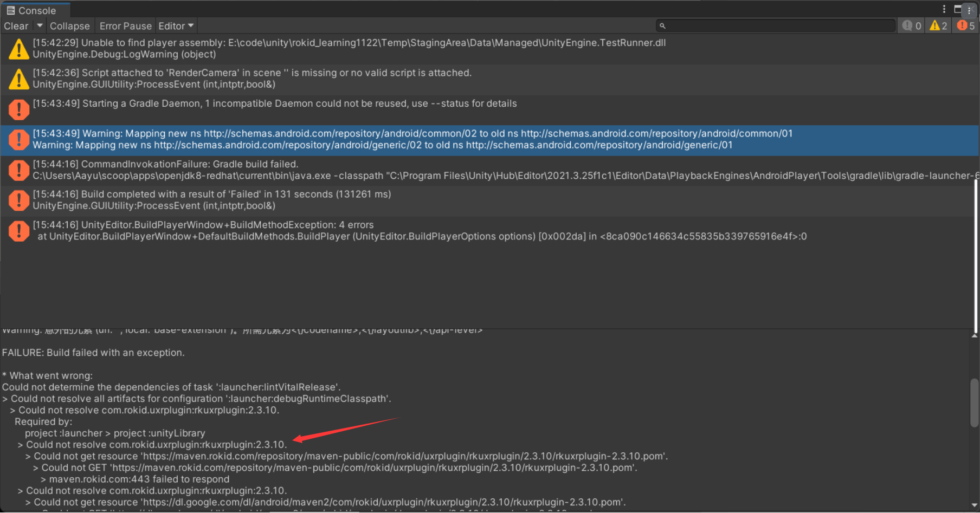Enable the Collapse option
This screenshot has width=980, height=513.
pyautogui.click(x=69, y=26)
